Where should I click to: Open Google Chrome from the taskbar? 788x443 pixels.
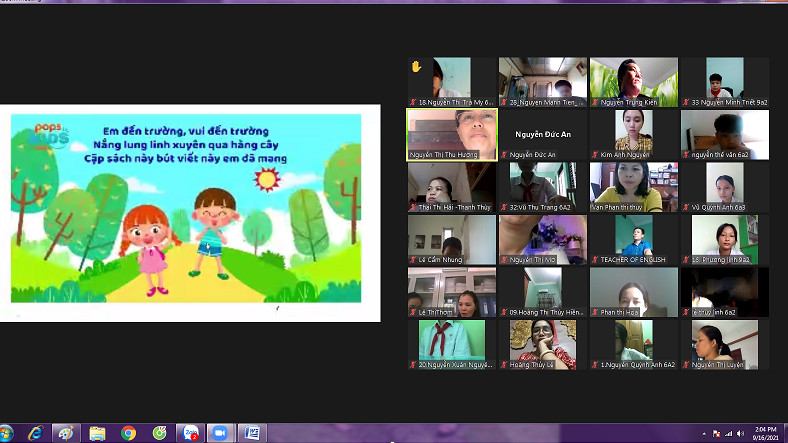point(128,433)
